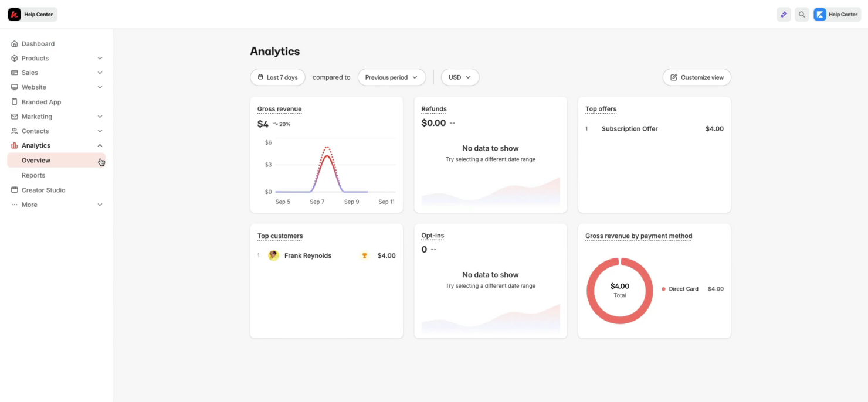Screen dimensions: 868x402
Task: Open the Creator Studio calendar icon
Action: point(13,189)
